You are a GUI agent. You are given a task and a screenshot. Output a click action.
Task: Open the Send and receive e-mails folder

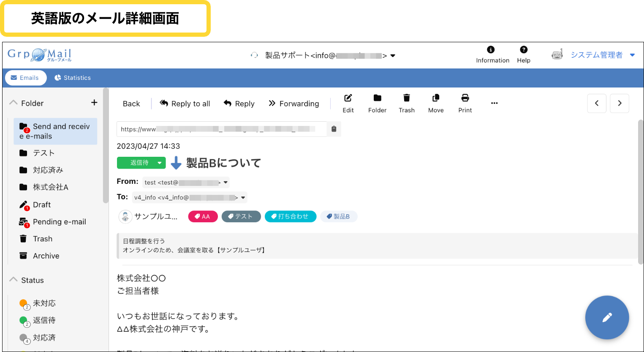click(55, 131)
